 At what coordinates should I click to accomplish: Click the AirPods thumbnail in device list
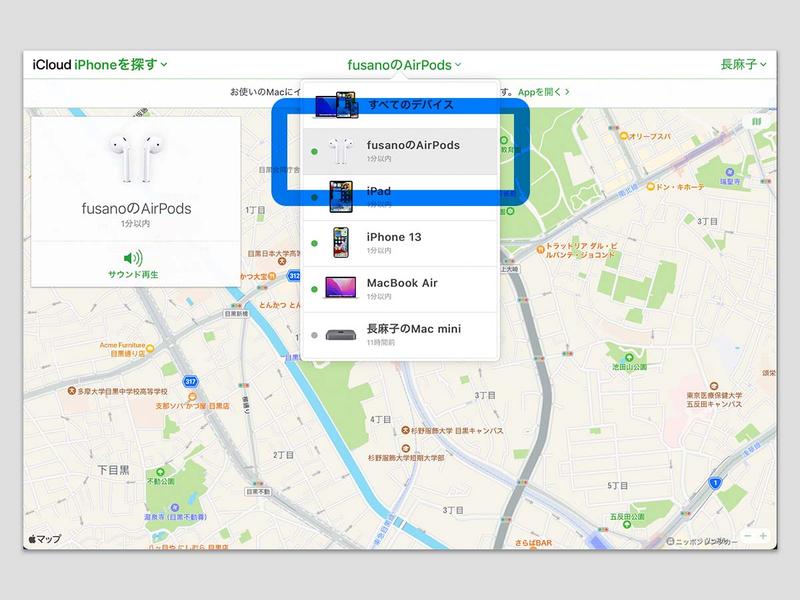[340, 151]
